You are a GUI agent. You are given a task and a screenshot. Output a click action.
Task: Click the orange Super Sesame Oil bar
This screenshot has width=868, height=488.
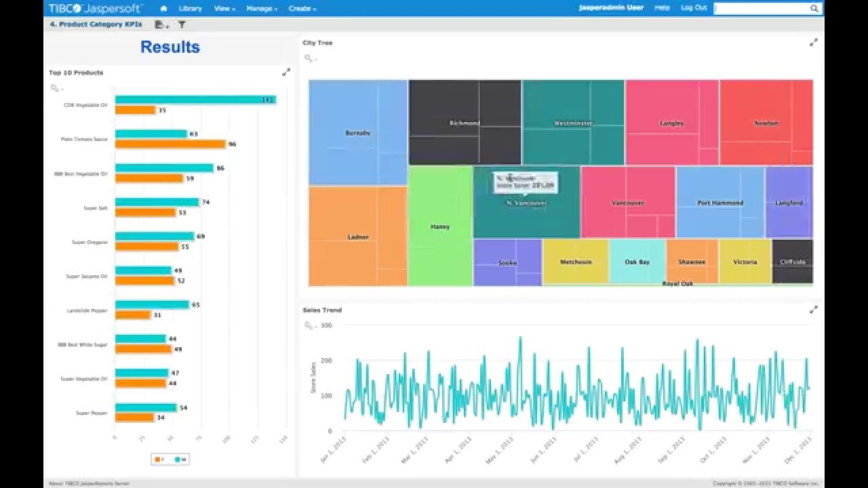click(145, 281)
